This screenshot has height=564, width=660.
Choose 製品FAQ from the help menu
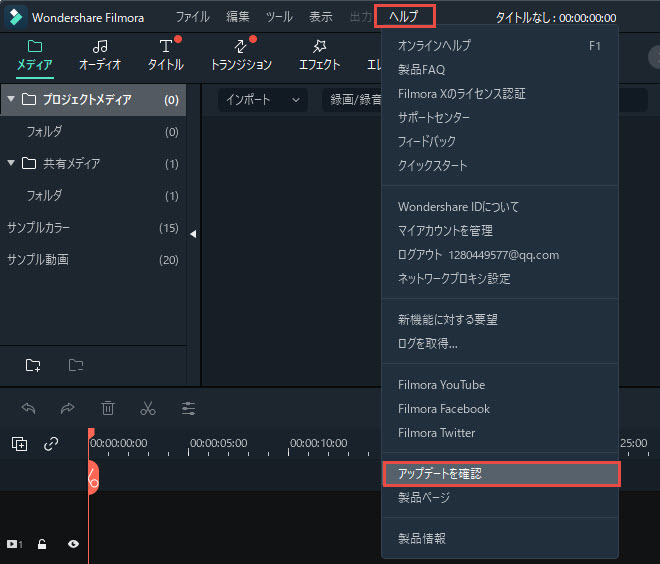(500, 69)
